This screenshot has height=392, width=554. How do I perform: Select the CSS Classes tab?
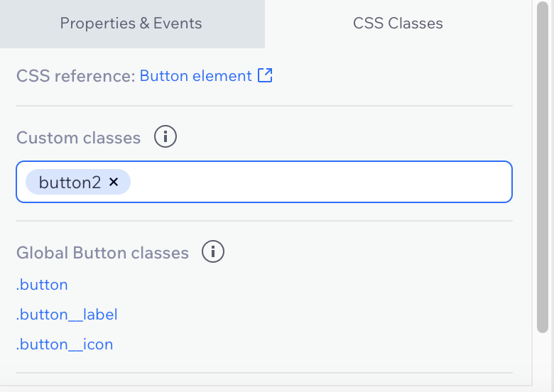[398, 23]
